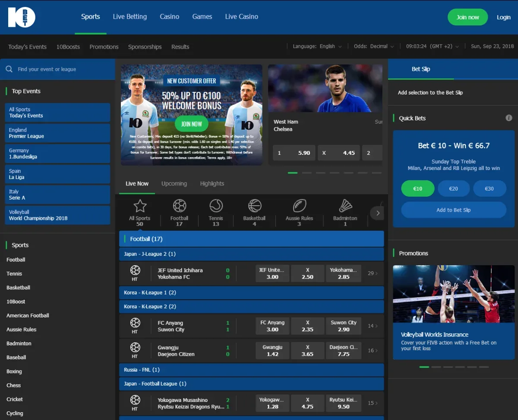
Task: Open the Sports tab in header
Action: [91, 17]
